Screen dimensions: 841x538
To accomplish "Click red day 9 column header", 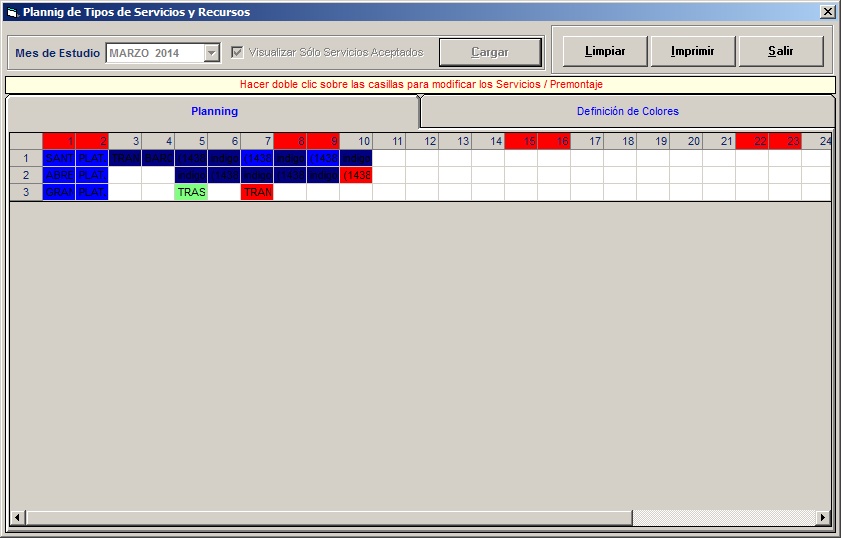I will pyautogui.click(x=323, y=141).
